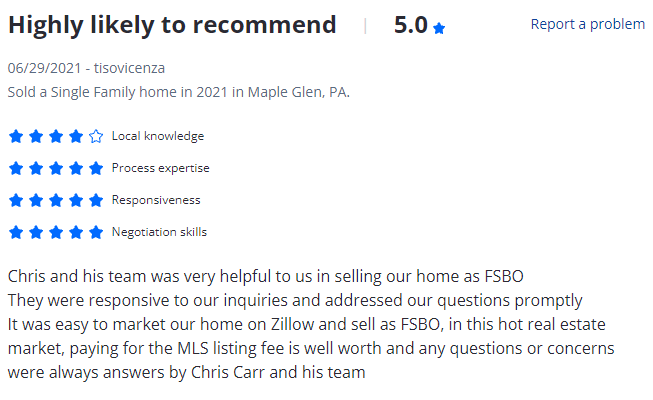Click the fifth star for Negotiation skills

click(96, 232)
